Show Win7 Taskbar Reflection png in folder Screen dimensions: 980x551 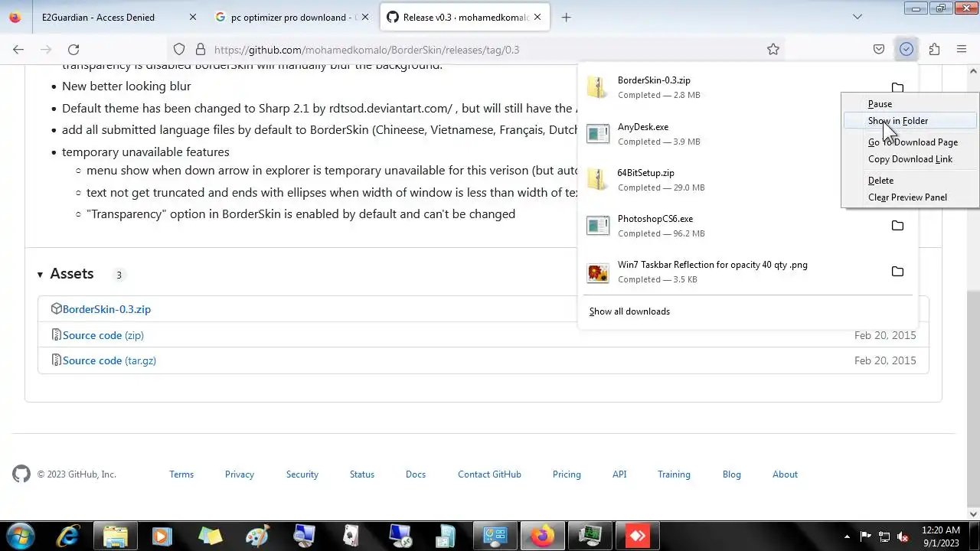pyautogui.click(x=897, y=272)
